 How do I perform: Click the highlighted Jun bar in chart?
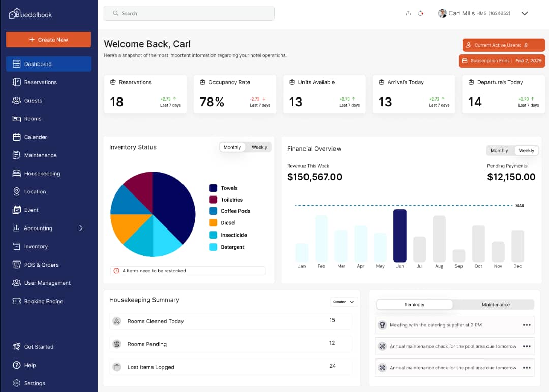tap(400, 235)
